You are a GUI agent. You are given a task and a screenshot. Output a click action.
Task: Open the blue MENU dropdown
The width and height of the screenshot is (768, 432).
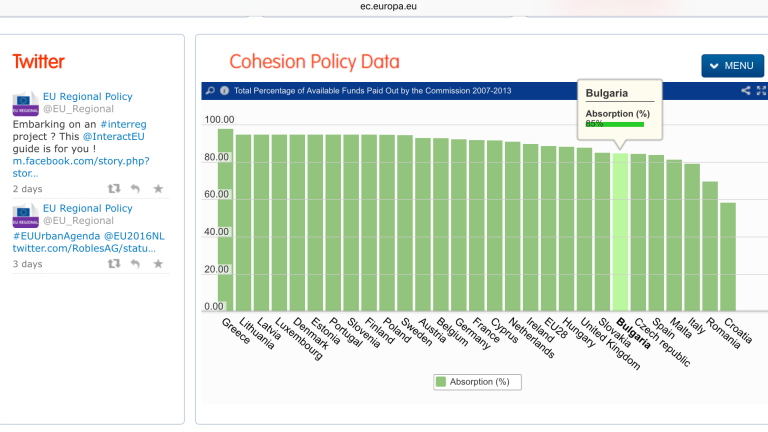732,66
